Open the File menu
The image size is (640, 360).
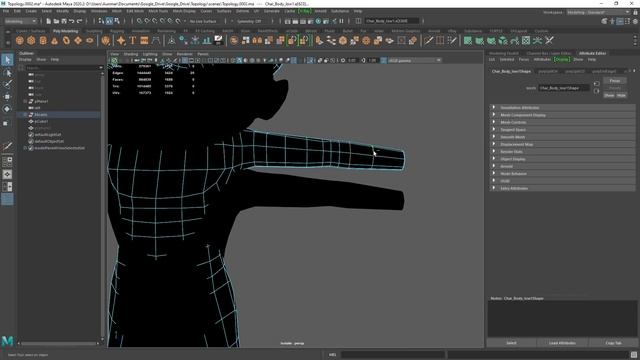(x=6, y=11)
